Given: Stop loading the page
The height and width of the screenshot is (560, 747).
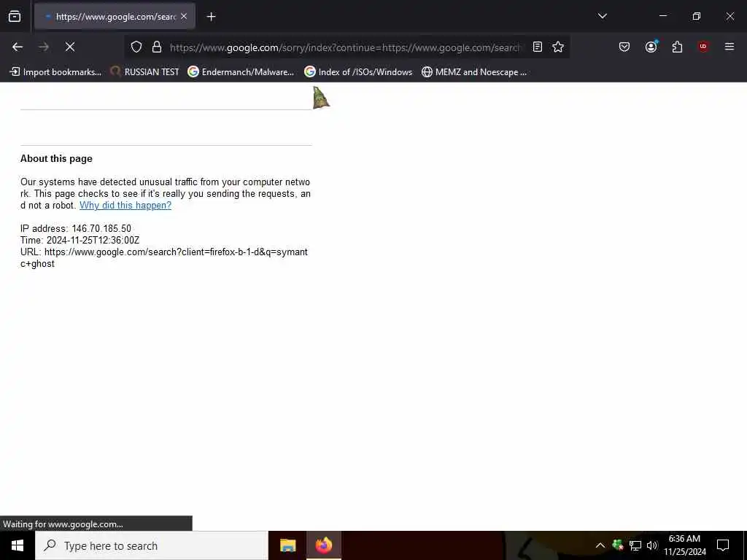Looking at the screenshot, I should (70, 47).
